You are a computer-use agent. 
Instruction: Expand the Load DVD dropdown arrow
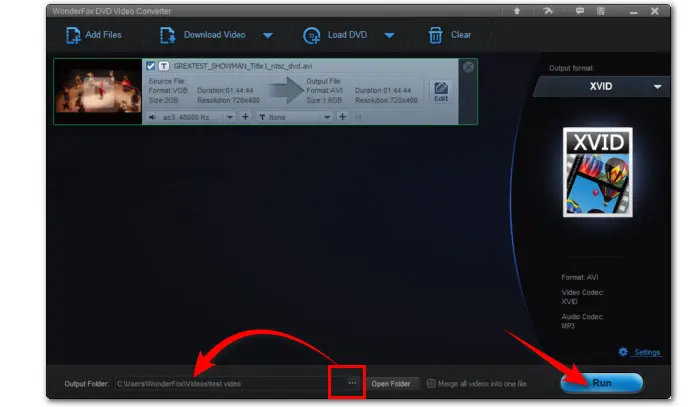389,35
